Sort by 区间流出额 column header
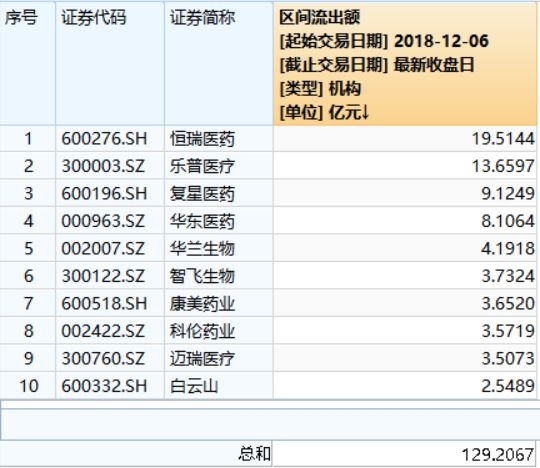The image size is (540, 468). click(x=405, y=64)
